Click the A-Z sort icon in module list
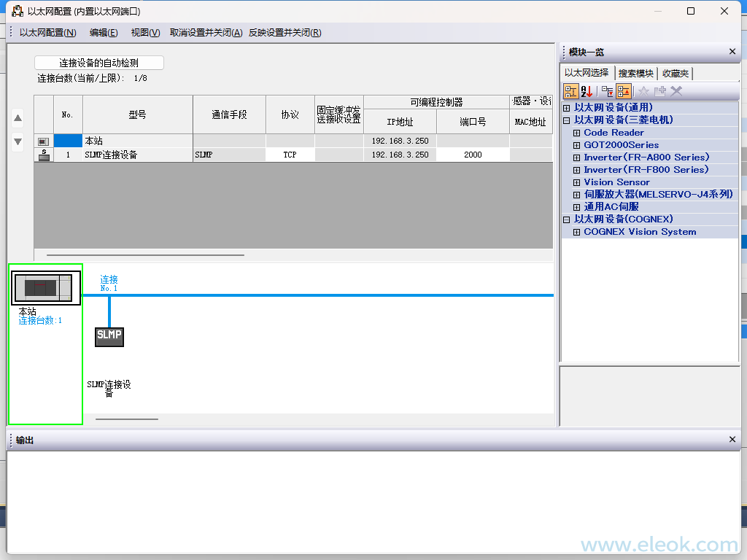Viewport: 747px width, 560px height. (x=587, y=91)
